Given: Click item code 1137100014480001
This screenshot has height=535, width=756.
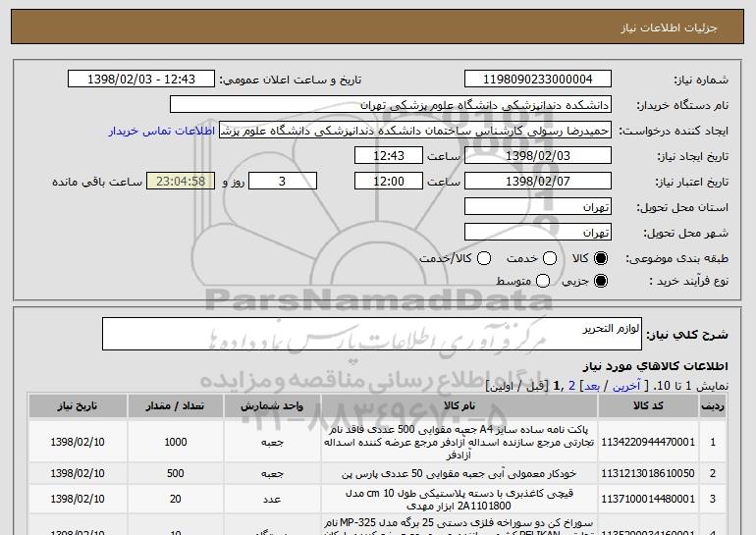Looking at the screenshot, I should click(648, 499).
